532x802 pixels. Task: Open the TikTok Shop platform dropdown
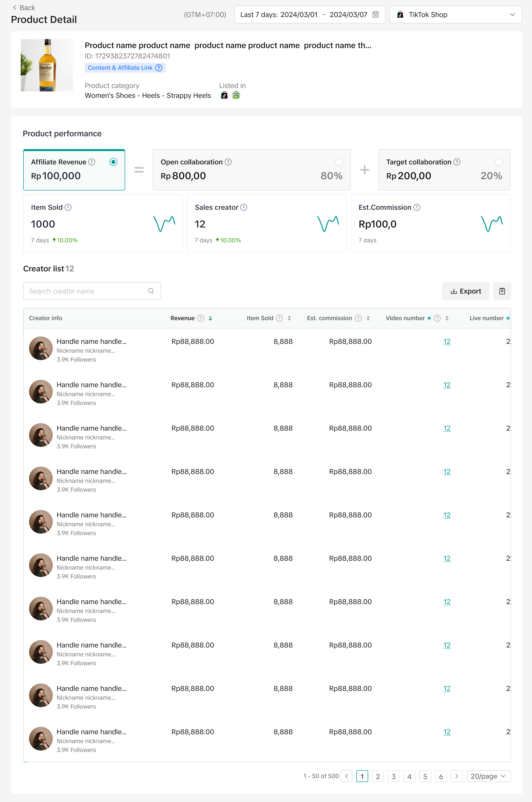click(455, 15)
